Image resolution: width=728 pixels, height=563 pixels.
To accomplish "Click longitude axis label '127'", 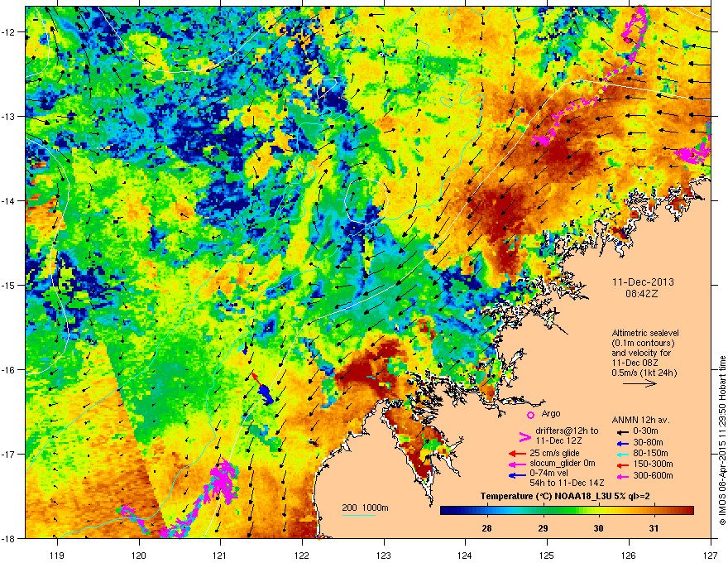I will [711, 555].
